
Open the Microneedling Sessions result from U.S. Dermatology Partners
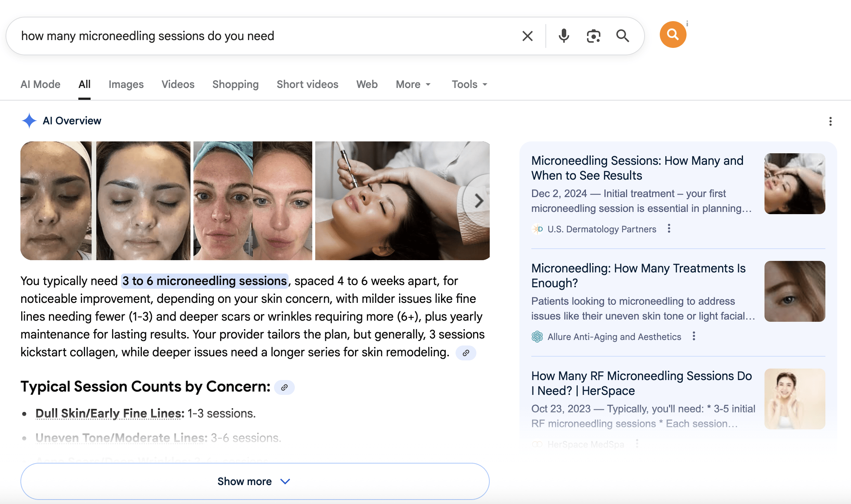[x=637, y=168]
